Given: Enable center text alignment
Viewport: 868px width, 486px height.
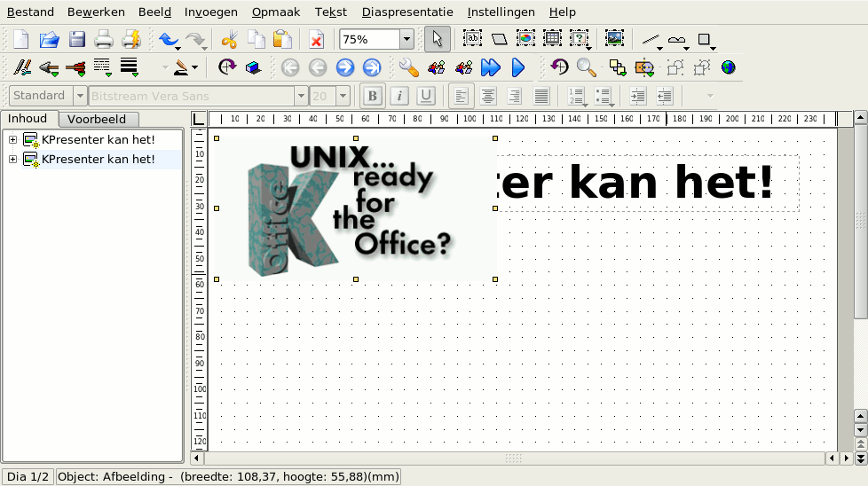Looking at the screenshot, I should coord(487,96).
